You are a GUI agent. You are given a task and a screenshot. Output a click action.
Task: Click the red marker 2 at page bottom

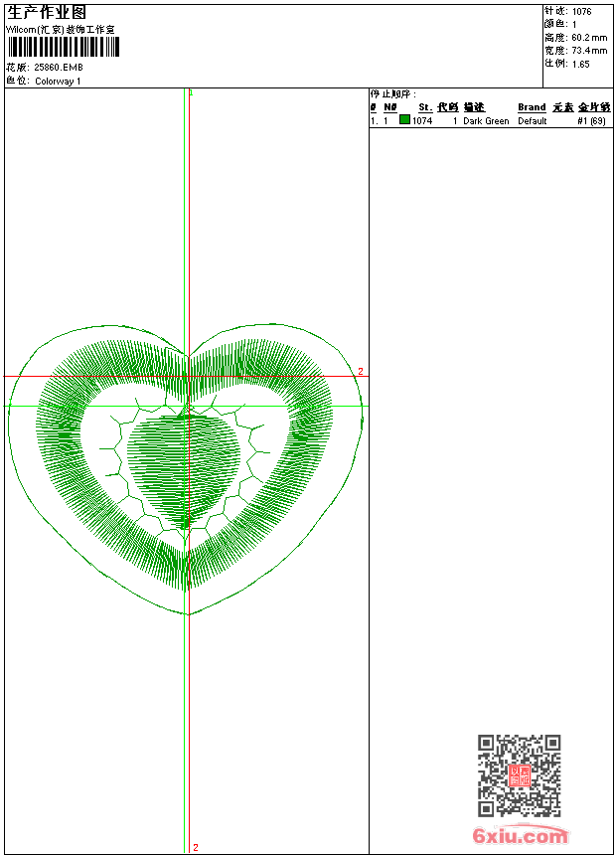tap(196, 847)
